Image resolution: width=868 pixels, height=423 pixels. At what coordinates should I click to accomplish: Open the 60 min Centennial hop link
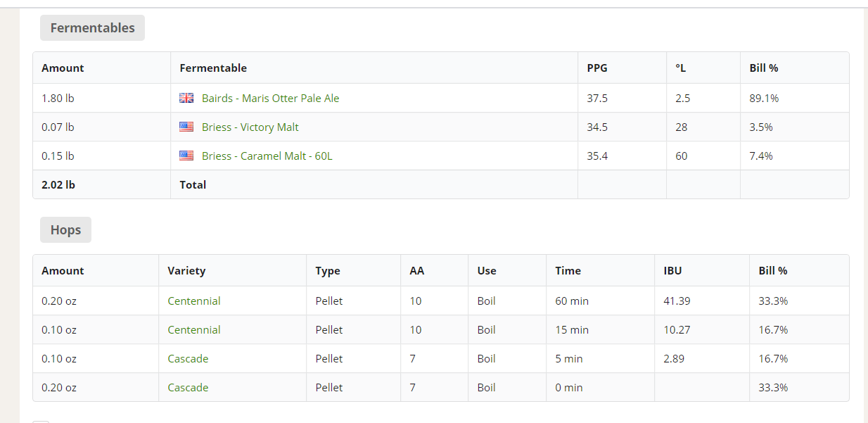tap(194, 301)
